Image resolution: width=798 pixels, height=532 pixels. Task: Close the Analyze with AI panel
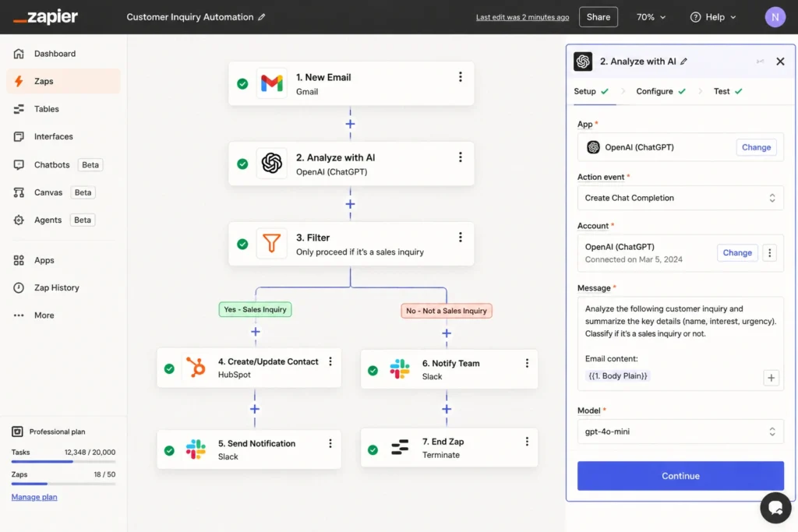[x=780, y=62]
